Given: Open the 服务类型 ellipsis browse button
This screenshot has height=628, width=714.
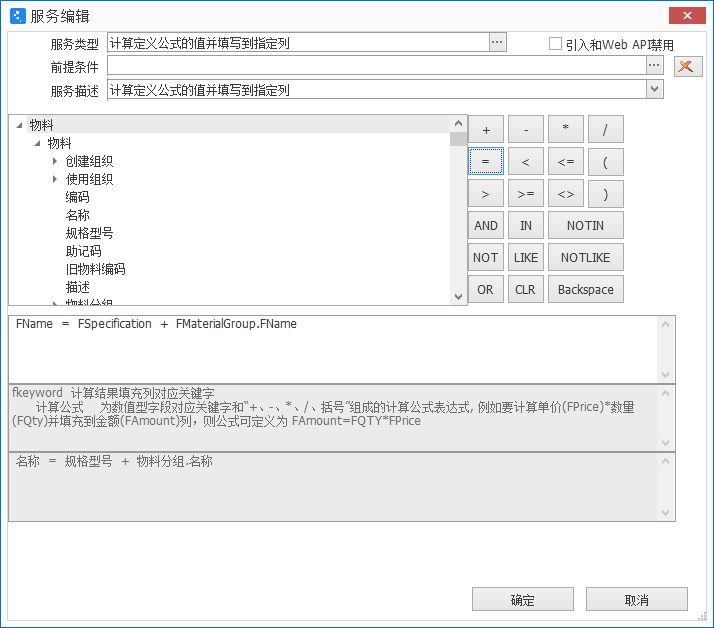Looking at the screenshot, I should tap(497, 42).
